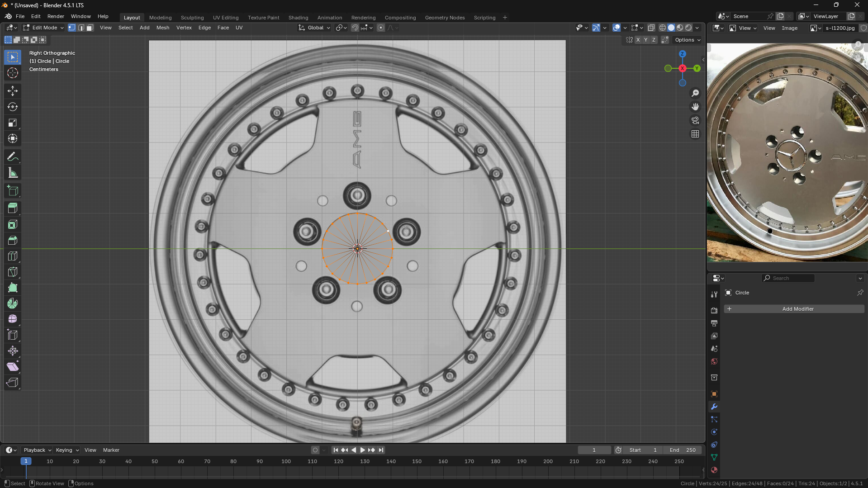The width and height of the screenshot is (868, 488).
Task: Select the Cursor tool in the toolbar
Action: [x=13, y=73]
